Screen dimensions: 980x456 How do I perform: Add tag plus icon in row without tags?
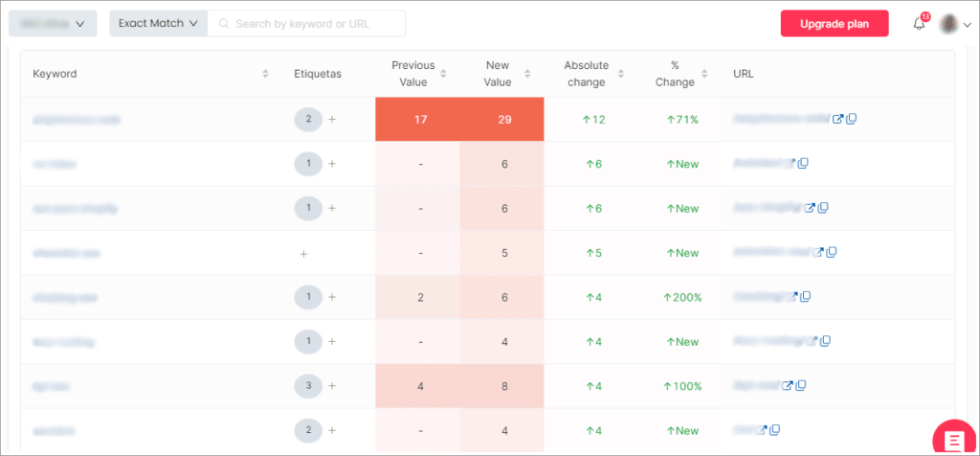point(303,253)
